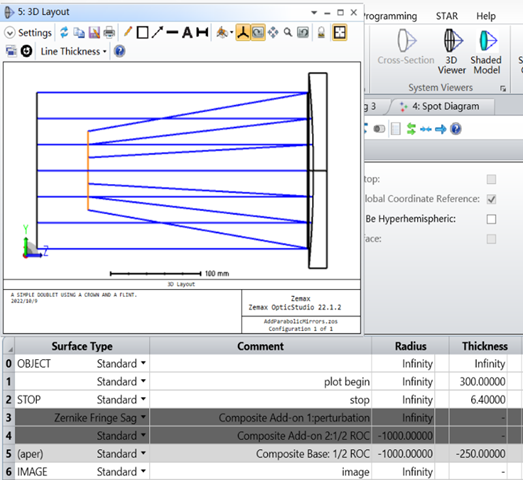Open the 3D Viewer
The width and height of the screenshot is (523, 480).
451,51
